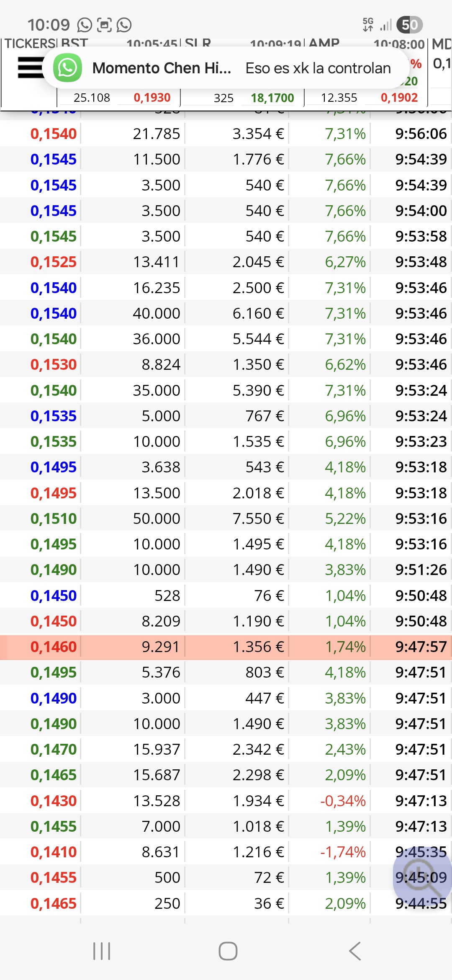Select the ticker priced 0,1902
The image size is (452, 980).
399,98
